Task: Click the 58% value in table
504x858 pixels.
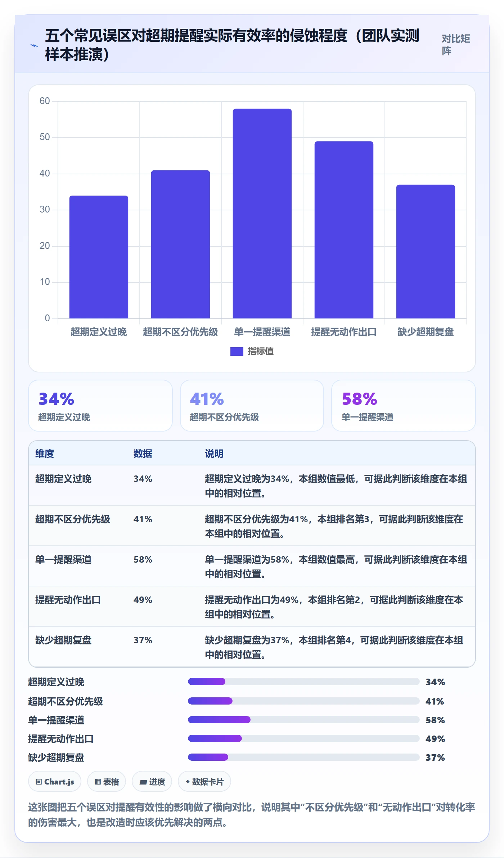Action: coord(143,559)
